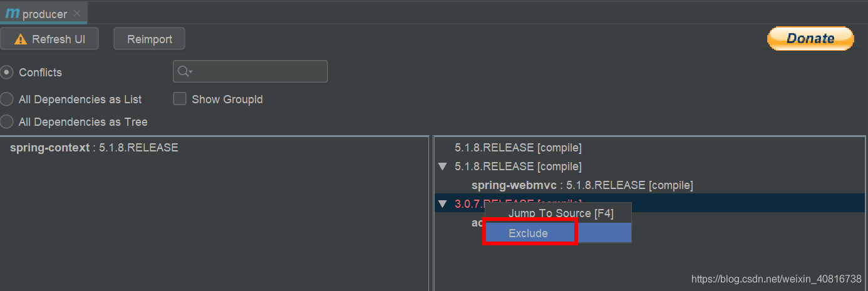868x291 pixels.
Task: Select the Conflicts radio button
Action: (x=7, y=73)
